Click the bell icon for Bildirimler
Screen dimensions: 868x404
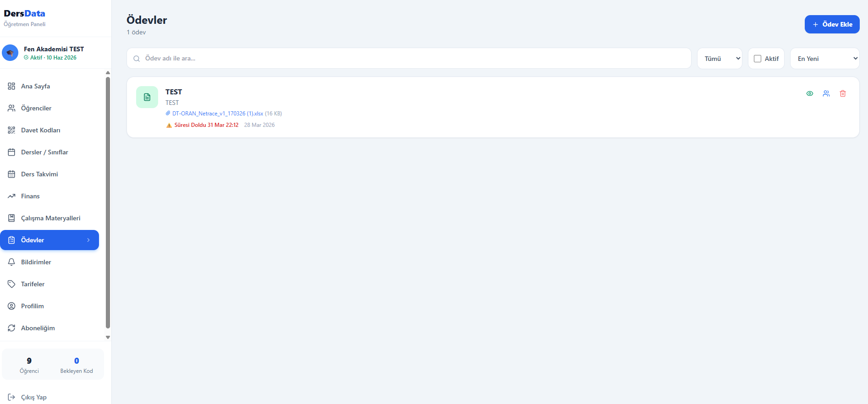11,262
